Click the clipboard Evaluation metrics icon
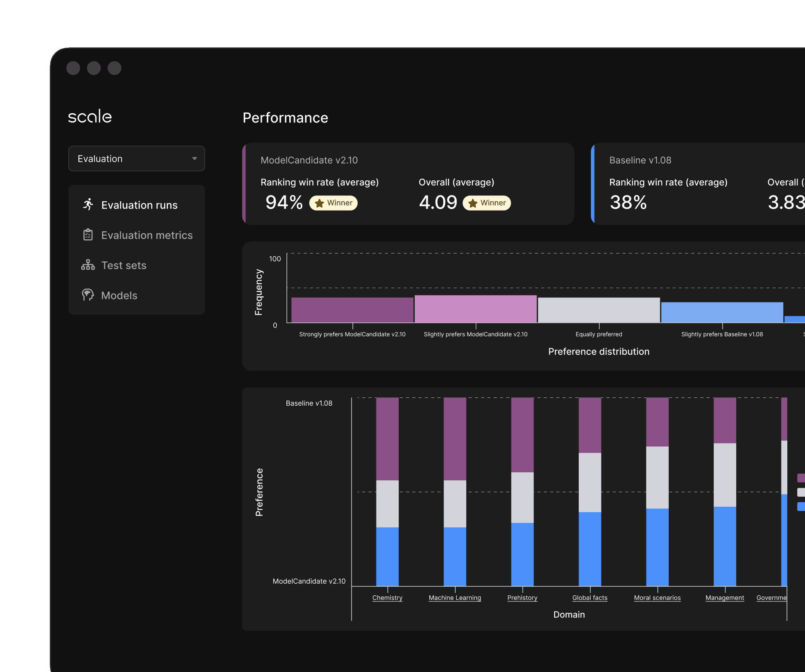 click(88, 234)
